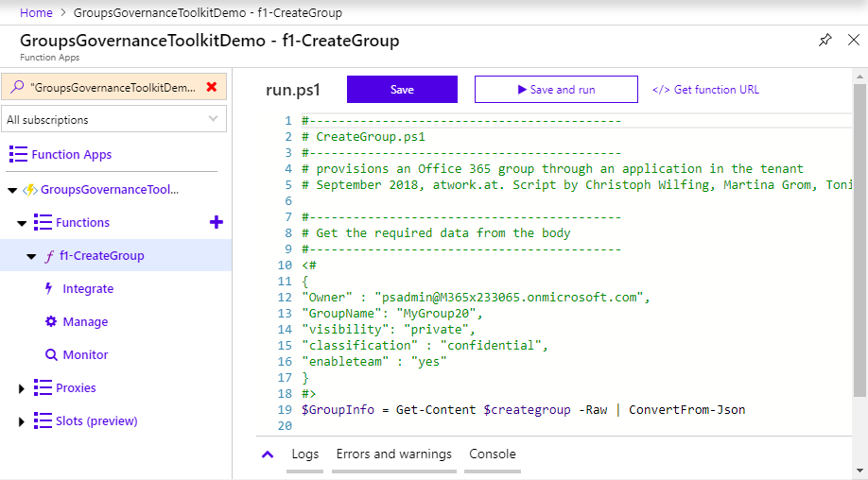Click the plus icon to add function
This screenshot has width=868, height=480.
pos(216,222)
